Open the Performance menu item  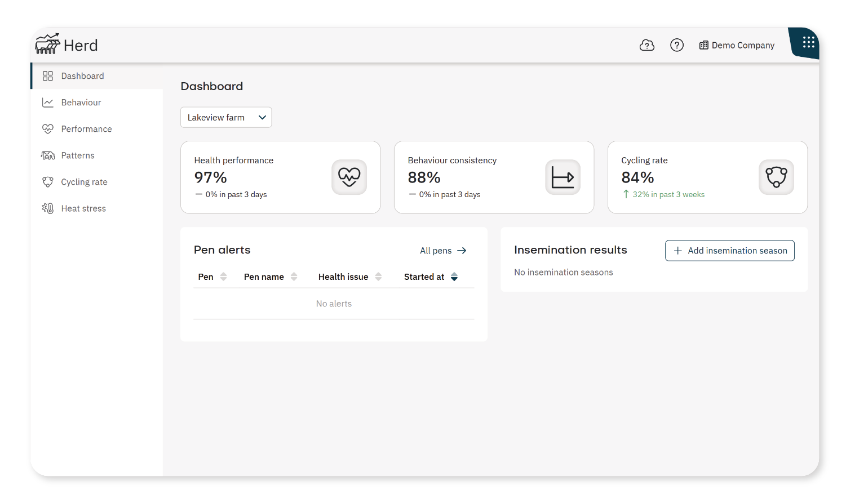97,129
